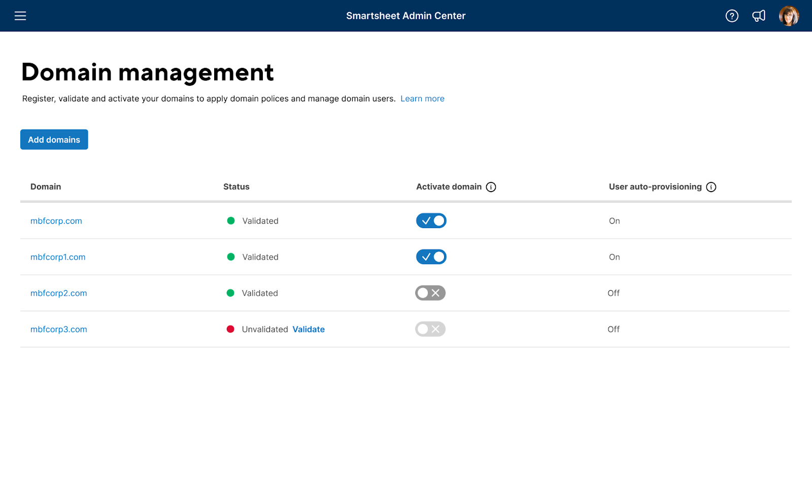Open the mbfcorp3.com domain link
Image resolution: width=812 pixels, height=504 pixels.
(x=58, y=329)
